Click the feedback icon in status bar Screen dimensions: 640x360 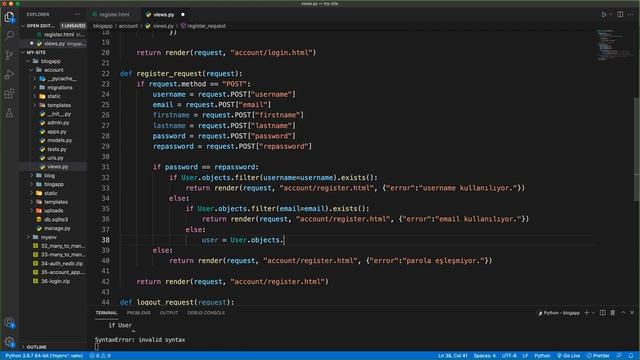(619, 356)
